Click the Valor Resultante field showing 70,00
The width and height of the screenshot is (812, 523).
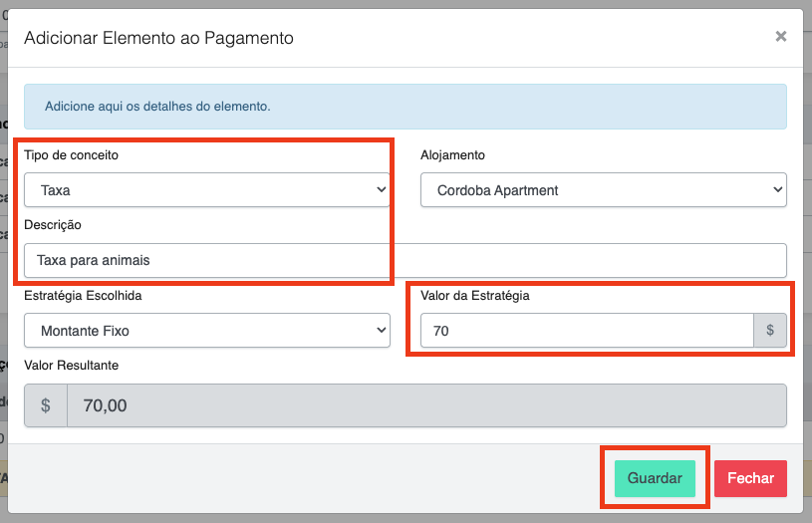tap(425, 406)
